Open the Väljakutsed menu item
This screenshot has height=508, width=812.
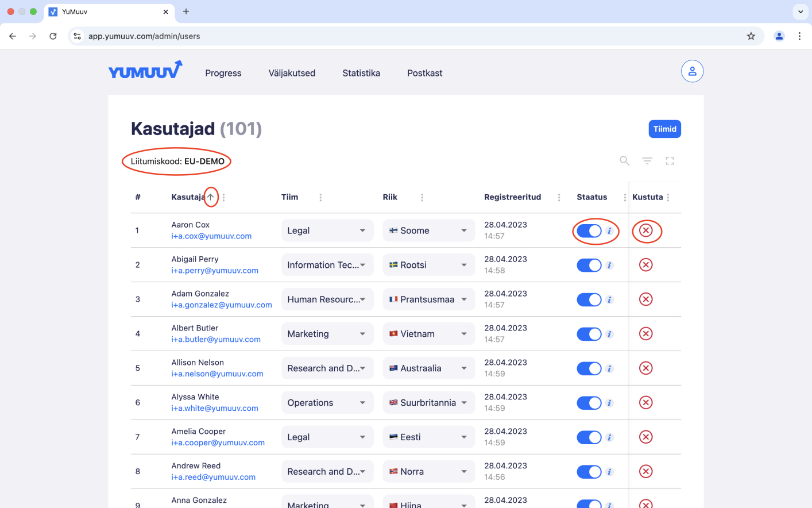tap(292, 73)
